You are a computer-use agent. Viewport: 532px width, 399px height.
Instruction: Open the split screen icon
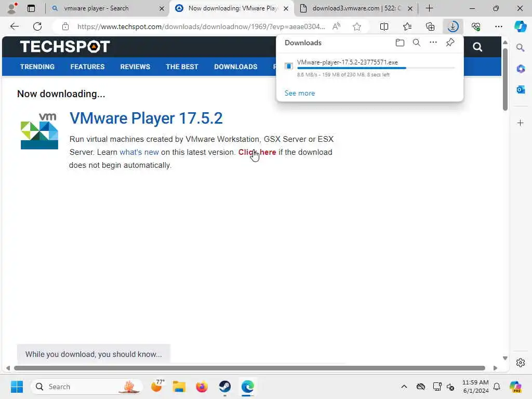pyautogui.click(x=384, y=26)
